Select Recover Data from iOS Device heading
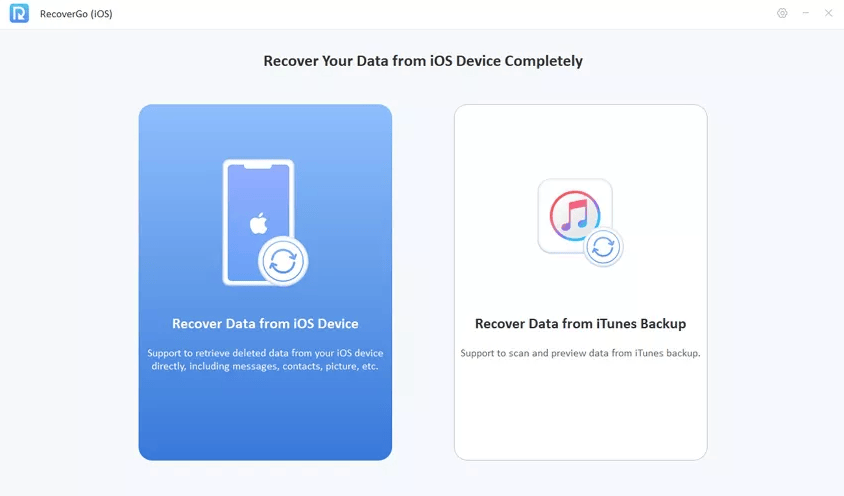 (x=265, y=324)
